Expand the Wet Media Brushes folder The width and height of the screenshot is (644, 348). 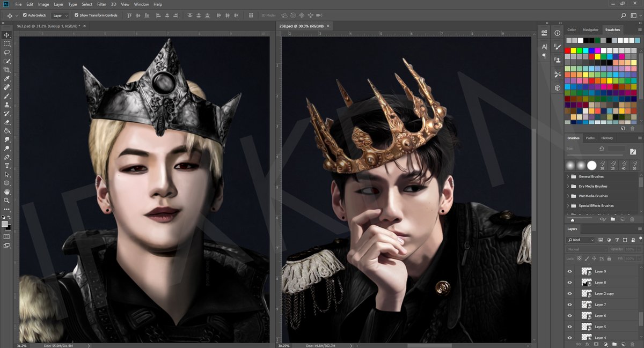coord(568,196)
